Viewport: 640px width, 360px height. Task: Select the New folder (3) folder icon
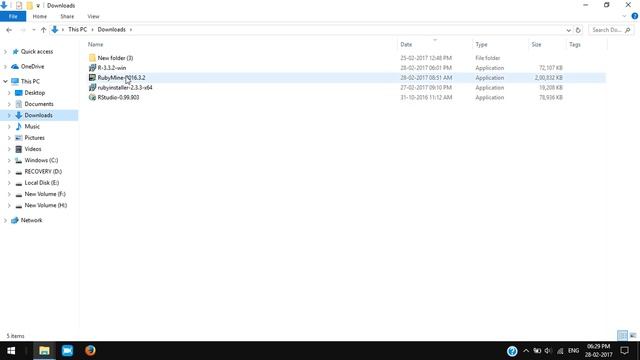point(92,58)
